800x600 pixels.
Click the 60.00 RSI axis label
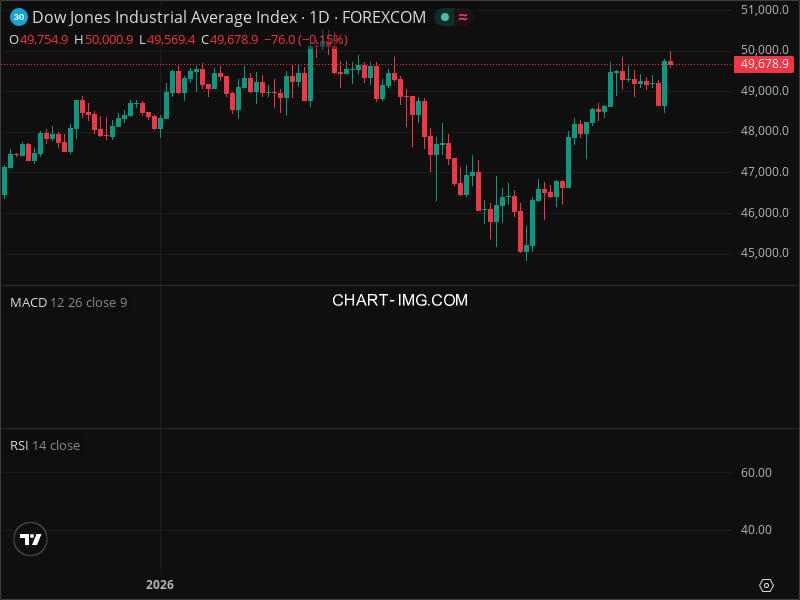(x=756, y=472)
